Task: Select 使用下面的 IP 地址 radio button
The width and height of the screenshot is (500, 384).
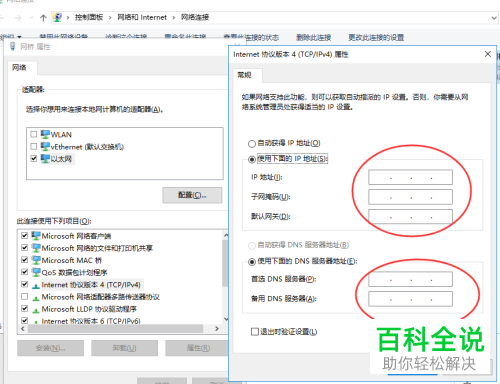Action: pos(252,159)
